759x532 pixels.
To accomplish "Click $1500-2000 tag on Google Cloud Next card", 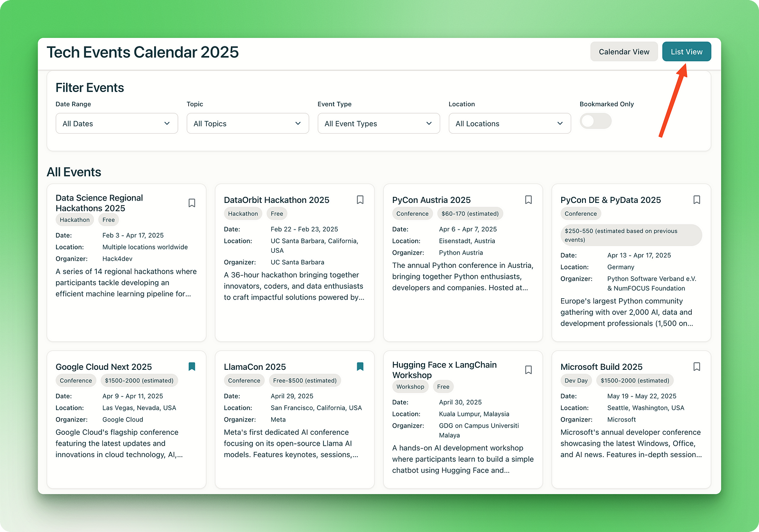I will [x=139, y=381].
